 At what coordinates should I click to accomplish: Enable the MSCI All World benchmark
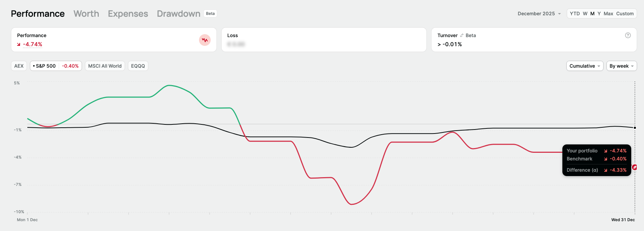[105, 66]
